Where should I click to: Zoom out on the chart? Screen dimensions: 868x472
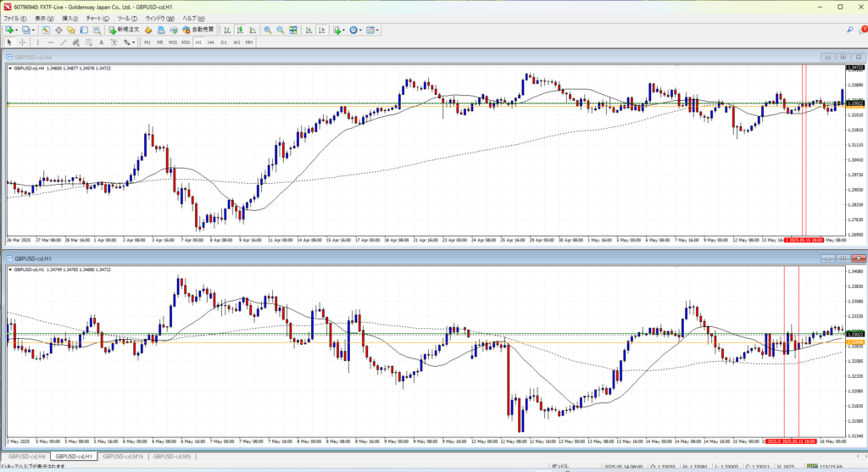pos(280,30)
